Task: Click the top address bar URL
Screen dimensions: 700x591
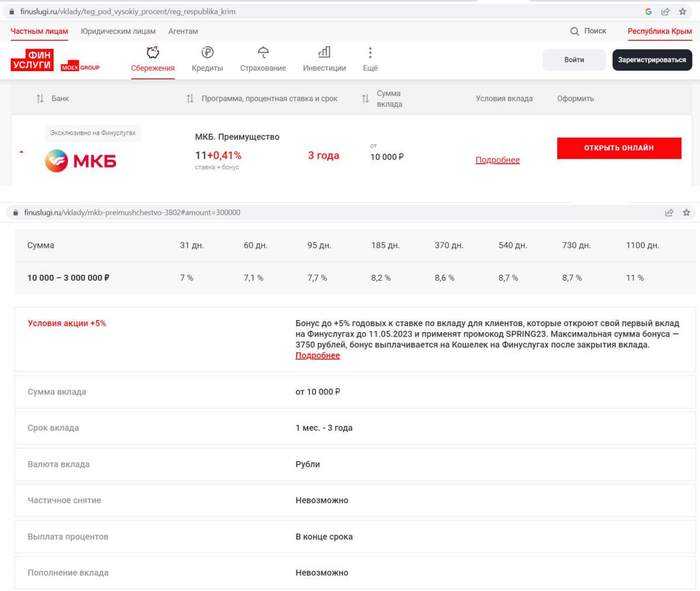Action: point(128,11)
